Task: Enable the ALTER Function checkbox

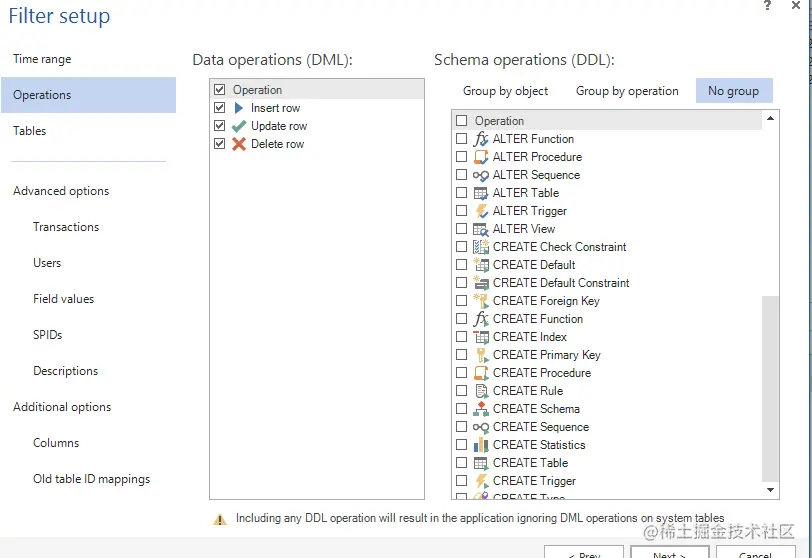Action: (461, 139)
